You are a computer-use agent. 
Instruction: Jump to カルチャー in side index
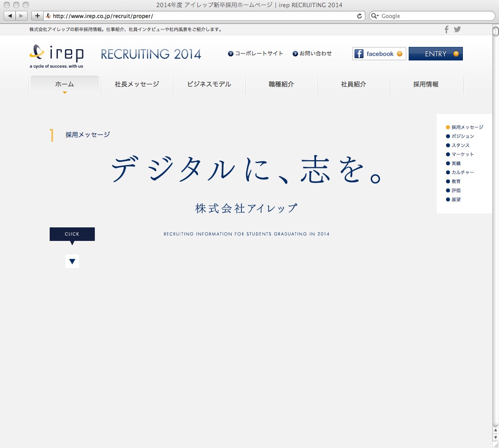(x=460, y=172)
